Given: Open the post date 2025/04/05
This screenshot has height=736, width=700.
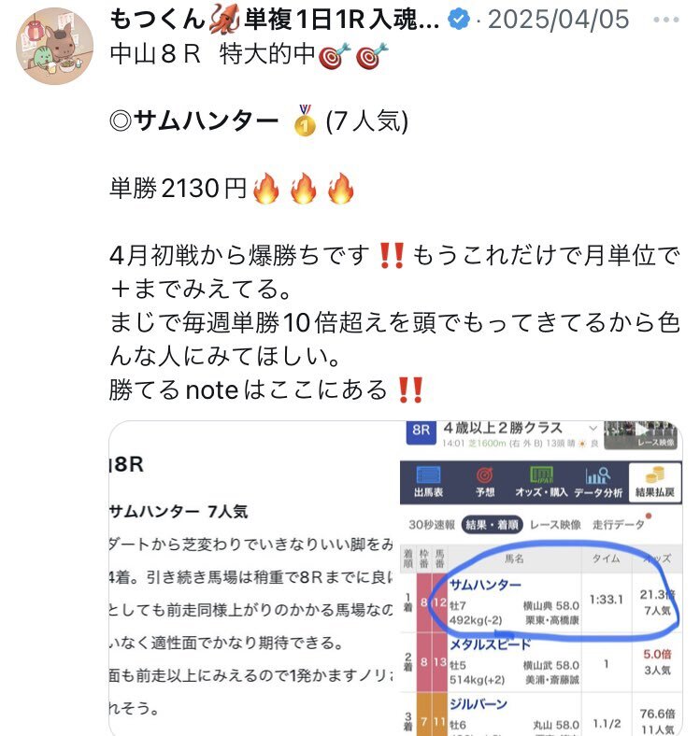Looking at the screenshot, I should [x=558, y=20].
